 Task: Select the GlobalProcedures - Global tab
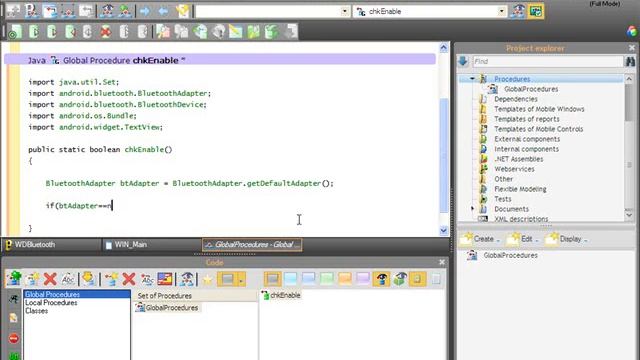tap(252, 244)
